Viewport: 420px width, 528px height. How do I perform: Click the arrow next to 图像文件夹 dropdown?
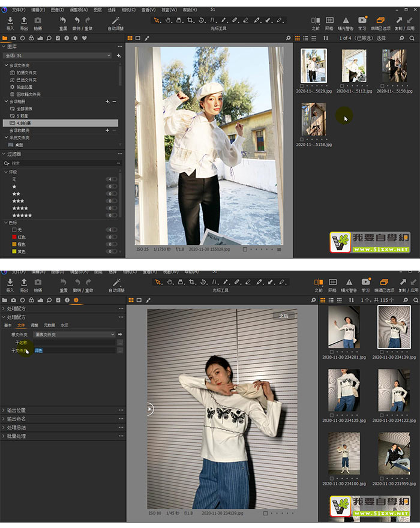(x=120, y=334)
